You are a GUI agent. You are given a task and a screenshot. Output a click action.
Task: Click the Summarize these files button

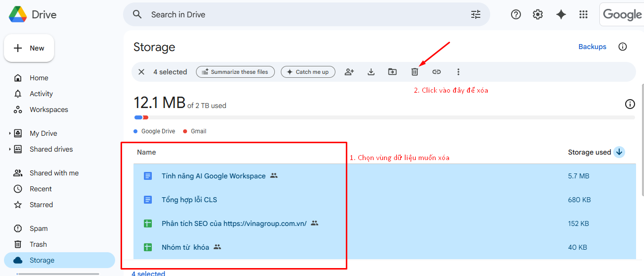coord(235,72)
